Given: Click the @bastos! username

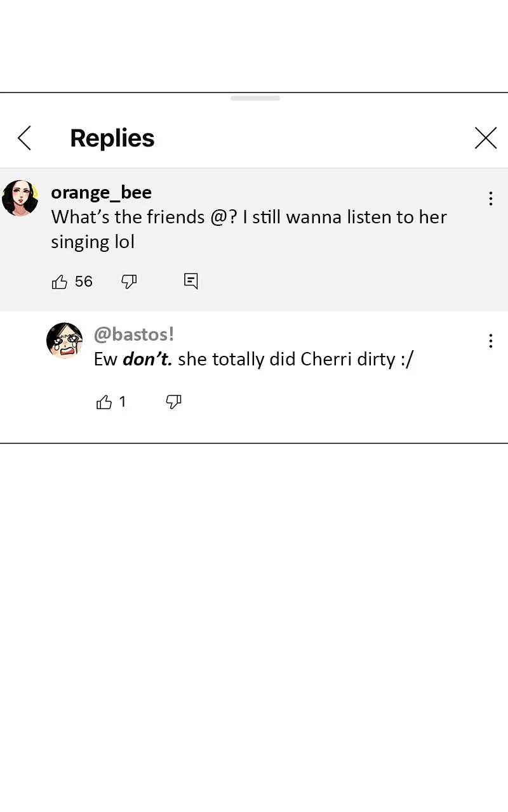Looking at the screenshot, I should point(133,334).
